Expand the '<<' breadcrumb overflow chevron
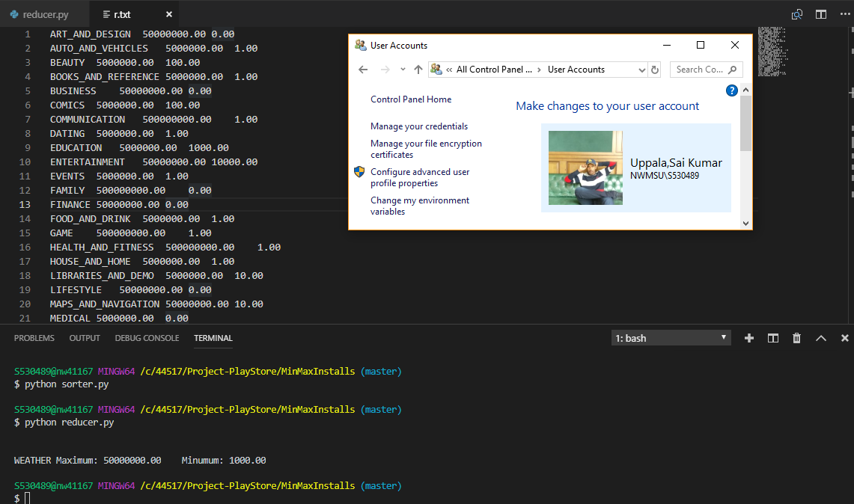Image resolution: width=854 pixels, height=504 pixels. point(449,70)
